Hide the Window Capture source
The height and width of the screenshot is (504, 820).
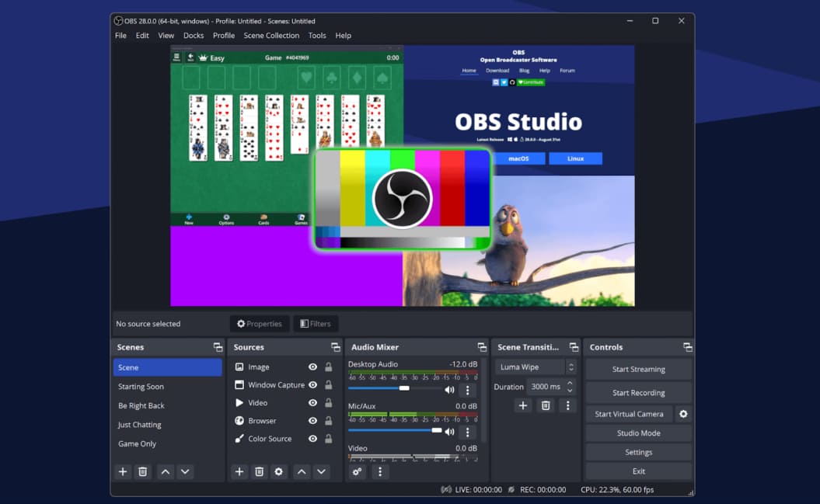[x=312, y=385]
